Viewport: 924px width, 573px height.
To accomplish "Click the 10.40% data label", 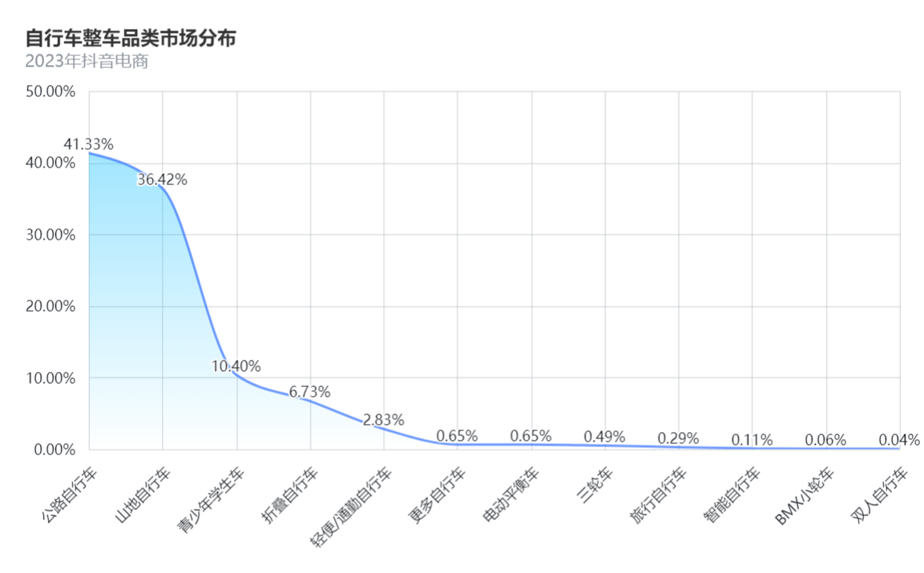I will click(x=236, y=366).
